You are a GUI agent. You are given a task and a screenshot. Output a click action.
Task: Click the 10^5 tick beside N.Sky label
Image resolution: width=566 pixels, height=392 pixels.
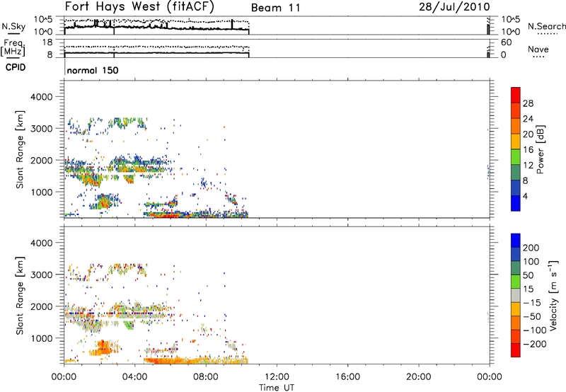pyautogui.click(x=43, y=19)
